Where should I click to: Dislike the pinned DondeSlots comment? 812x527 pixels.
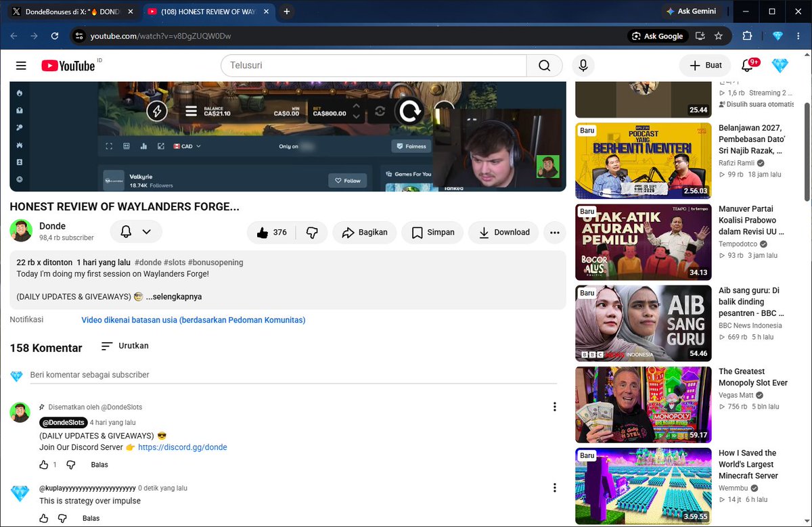click(70, 465)
